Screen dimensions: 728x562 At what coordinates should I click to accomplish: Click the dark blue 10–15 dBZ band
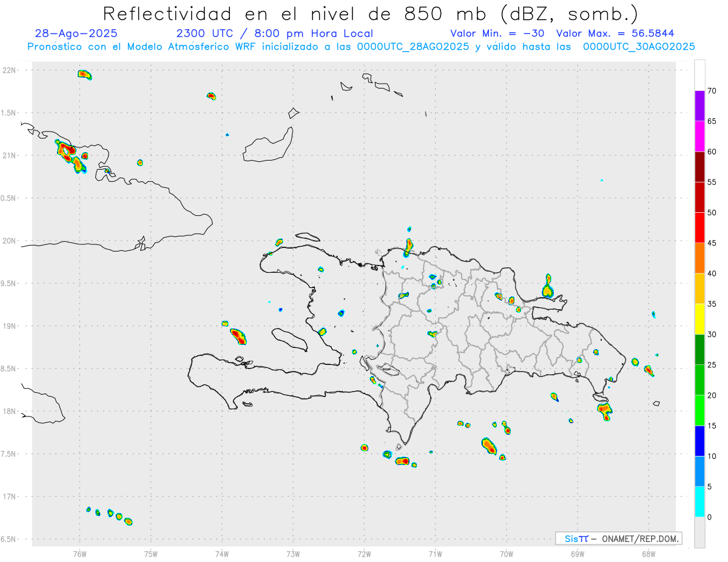699,441
